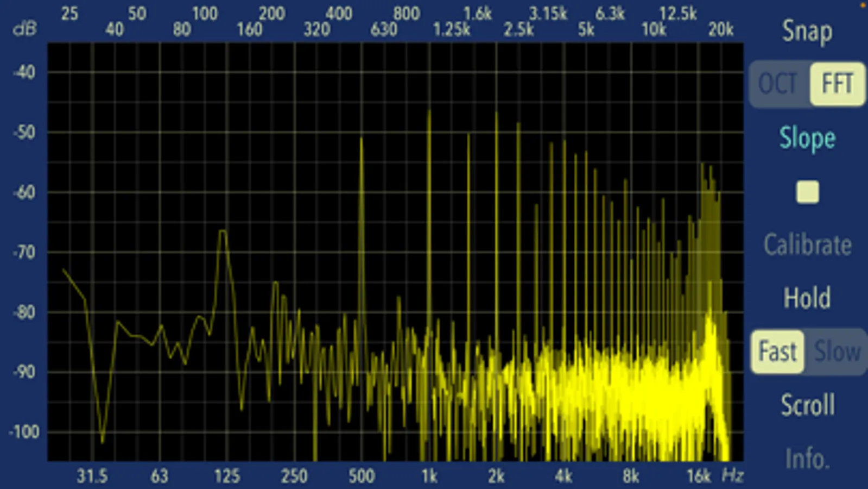This screenshot has height=489, width=868.
Task: Toggle the Slope option
Action: pyautogui.click(x=807, y=138)
